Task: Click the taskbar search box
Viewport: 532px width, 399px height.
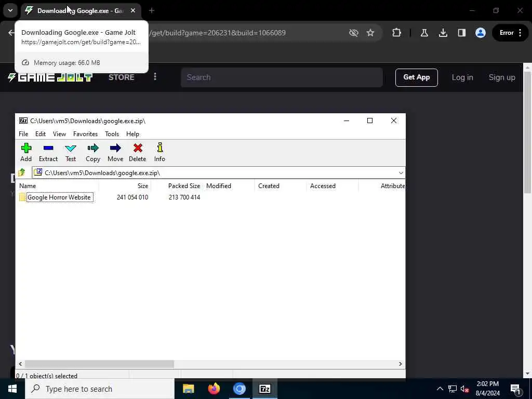Action: pyautogui.click(x=100, y=389)
